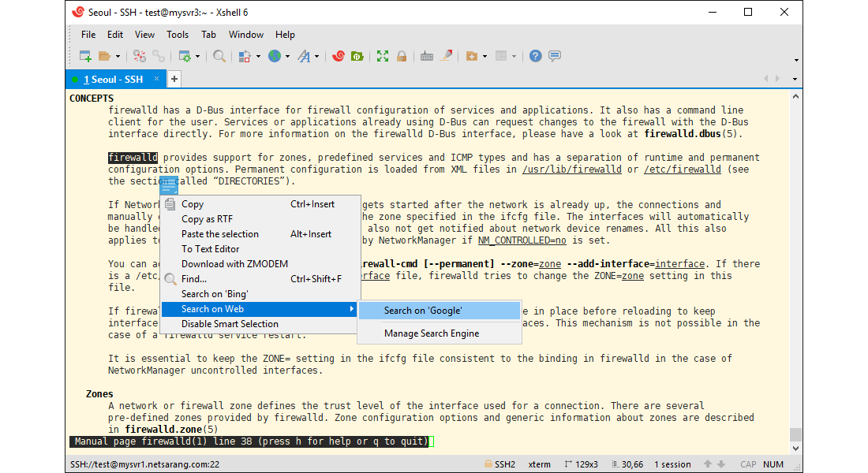
Task: Launch Xftp green folder toolbar icon
Action: [357, 56]
